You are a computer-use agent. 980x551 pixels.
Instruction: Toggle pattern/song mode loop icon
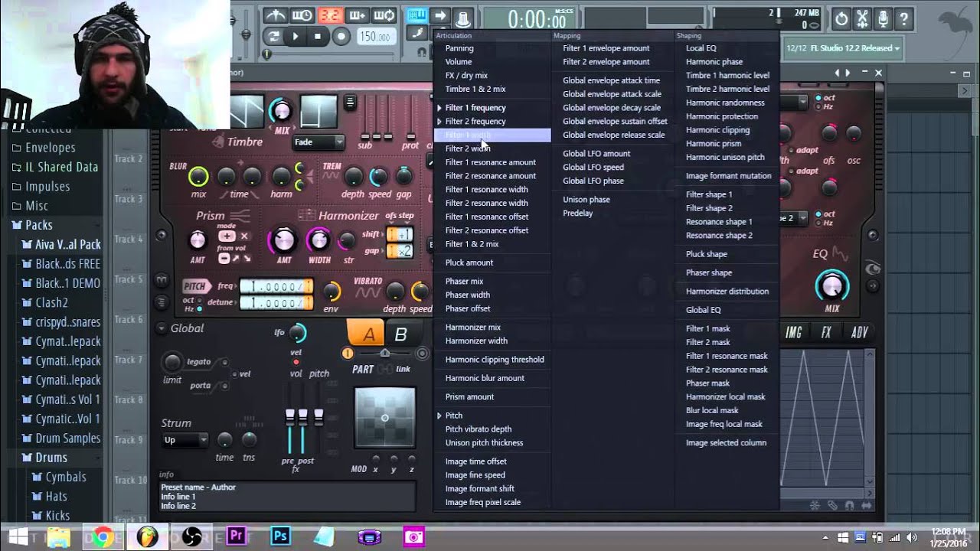[273, 36]
